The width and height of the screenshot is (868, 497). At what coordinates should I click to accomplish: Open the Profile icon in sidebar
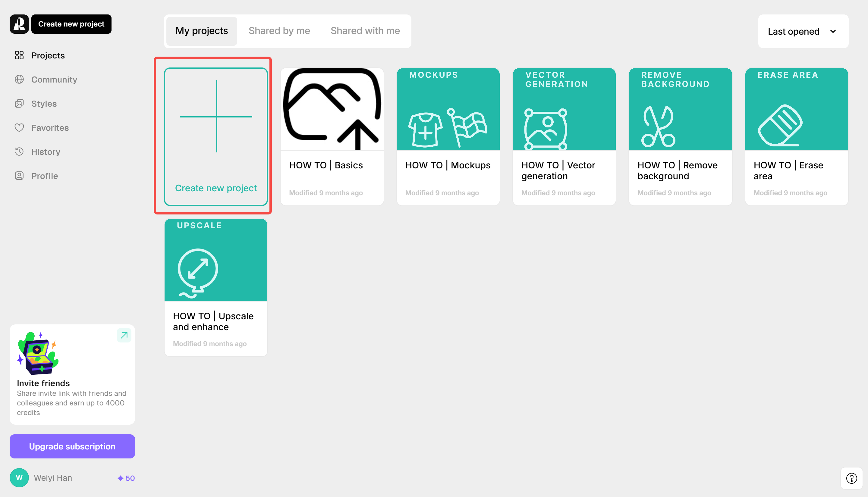(x=19, y=176)
